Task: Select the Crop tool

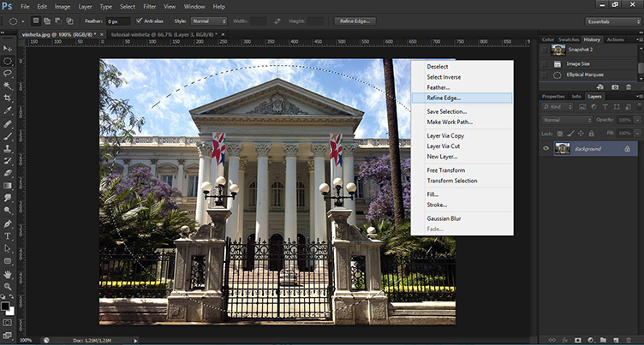Action: coord(8,98)
